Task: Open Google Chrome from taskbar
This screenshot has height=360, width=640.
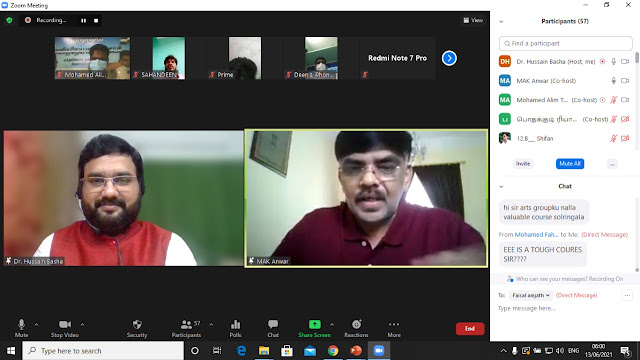Action: (333, 351)
